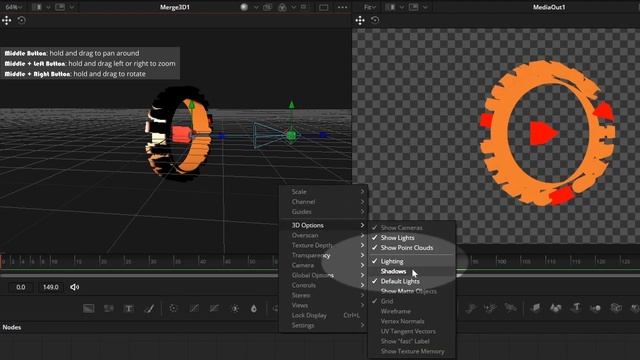Expand the Transparency submenu
This screenshot has height=360, width=640.
coord(323,255)
